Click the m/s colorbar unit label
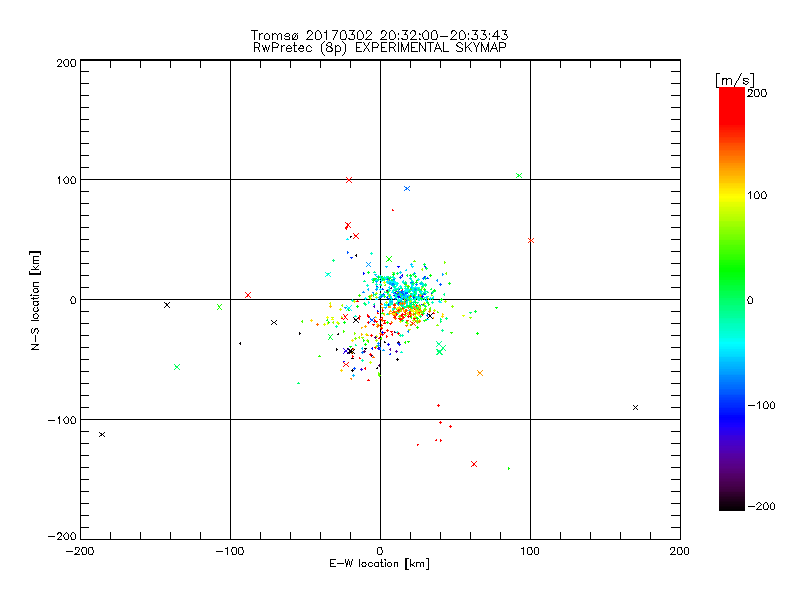The image size is (800, 600). pos(735,80)
